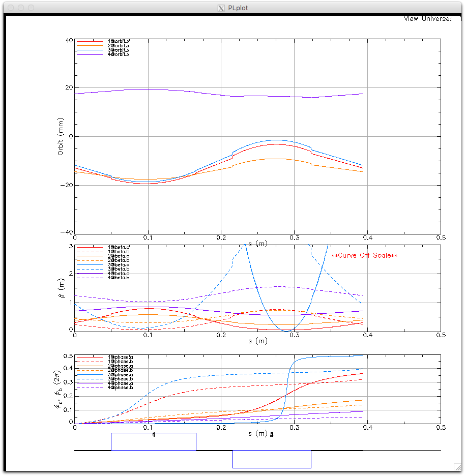Click the "Curve Off Scale" warning text

coord(364,255)
